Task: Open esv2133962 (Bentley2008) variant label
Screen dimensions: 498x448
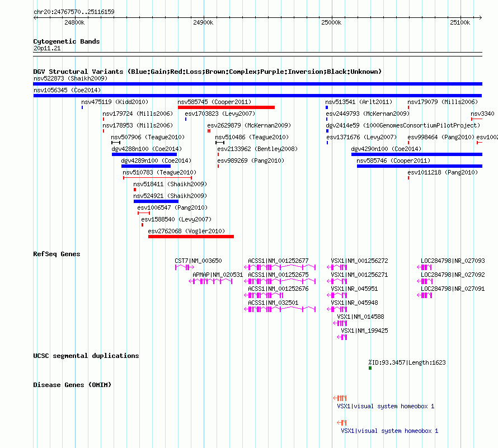Action: tap(257, 149)
